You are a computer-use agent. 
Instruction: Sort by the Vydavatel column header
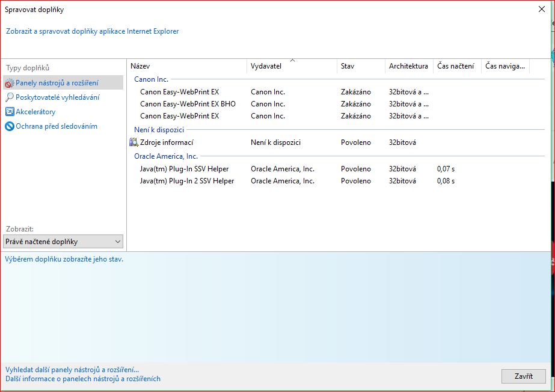pos(292,66)
